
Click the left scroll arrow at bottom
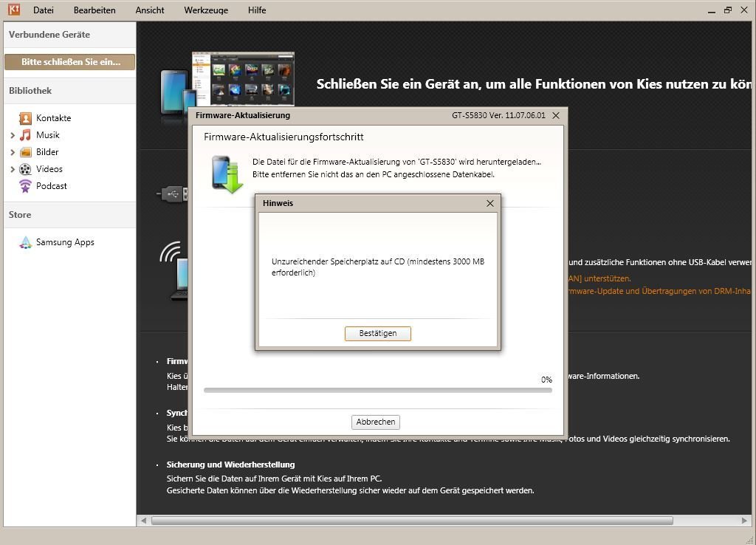144,521
